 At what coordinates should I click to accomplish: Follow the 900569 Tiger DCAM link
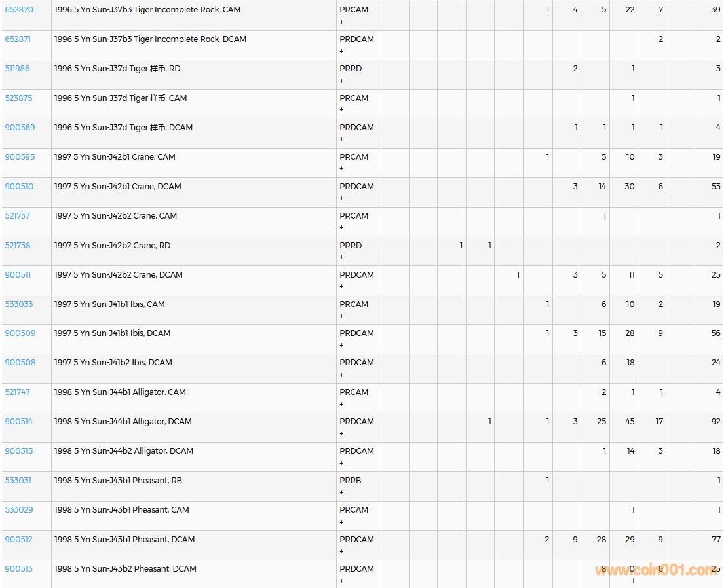(x=20, y=128)
